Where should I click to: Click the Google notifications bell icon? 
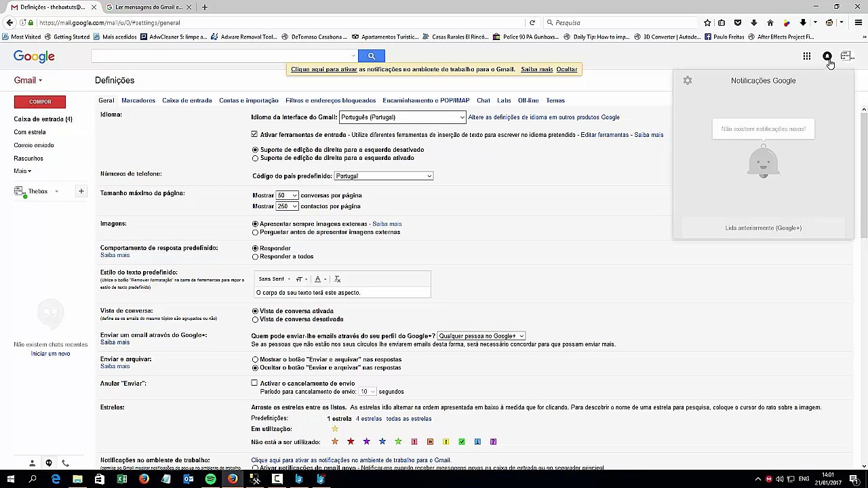point(827,56)
